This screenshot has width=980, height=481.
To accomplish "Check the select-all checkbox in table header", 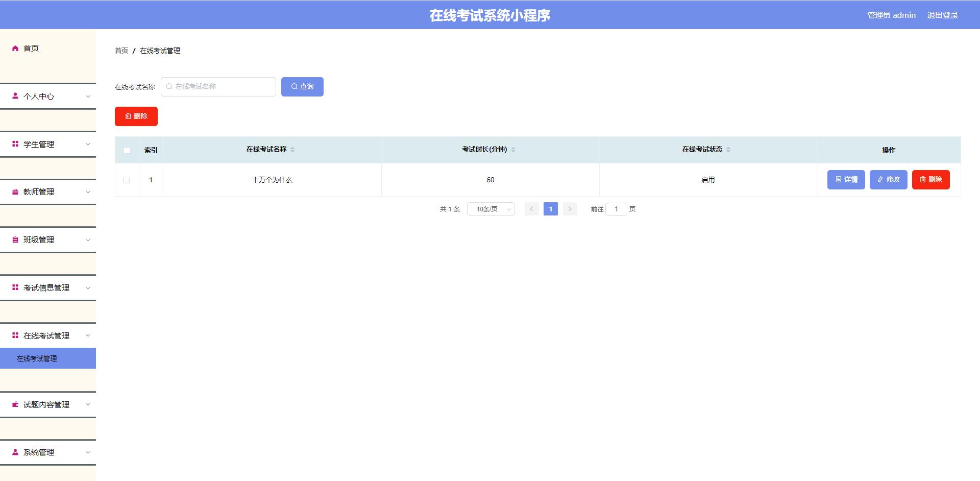I will [x=127, y=150].
